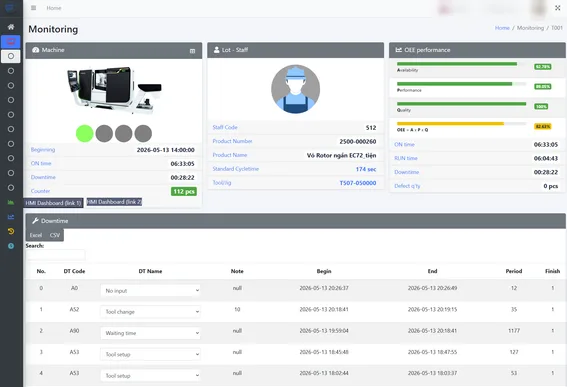Image resolution: width=567 pixels, height=387 pixels.
Task: Click the 'T507-050000' Tool/Jig value
Action: (x=358, y=183)
